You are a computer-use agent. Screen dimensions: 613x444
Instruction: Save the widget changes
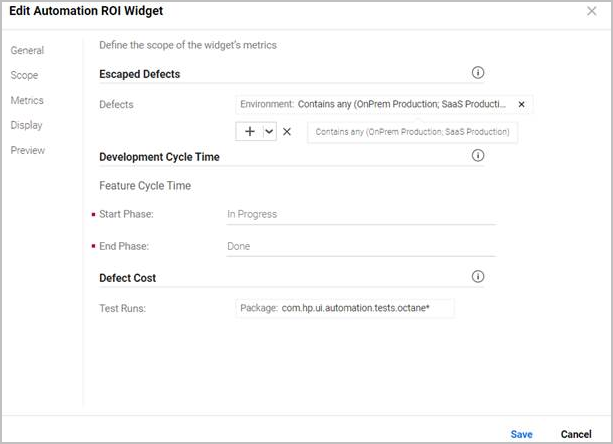521,434
